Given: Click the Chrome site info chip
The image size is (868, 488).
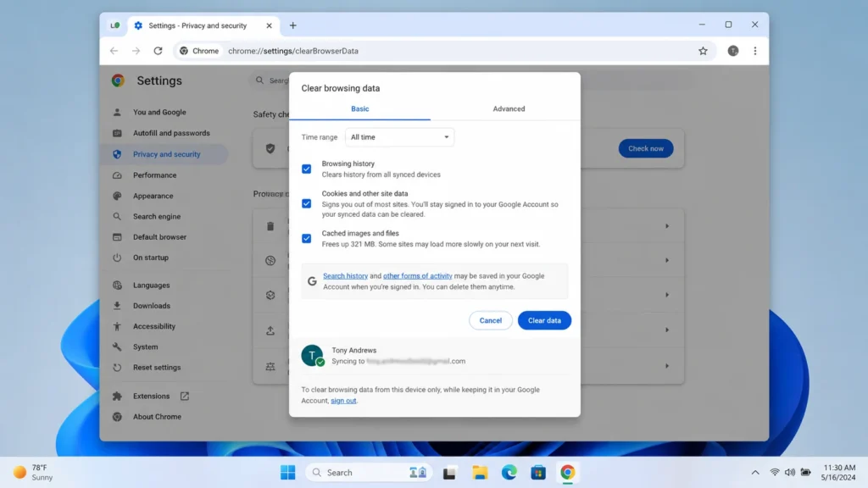Looking at the screenshot, I should click(x=198, y=51).
